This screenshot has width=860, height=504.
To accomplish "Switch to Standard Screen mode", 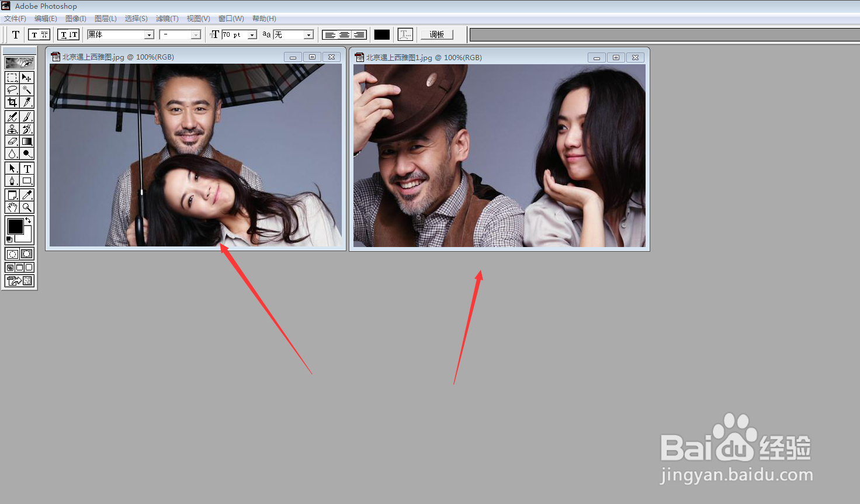I will [x=10, y=267].
